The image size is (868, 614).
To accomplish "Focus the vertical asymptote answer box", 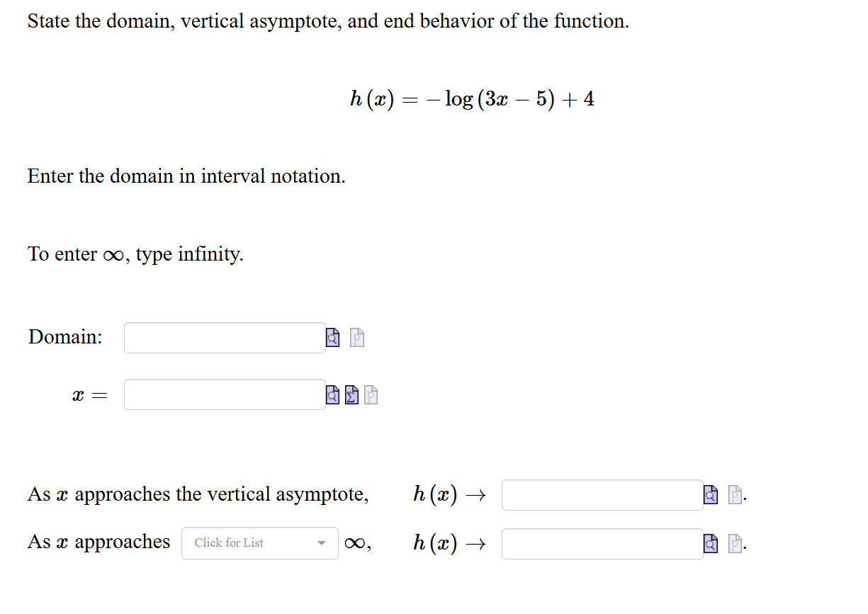I will (223, 394).
